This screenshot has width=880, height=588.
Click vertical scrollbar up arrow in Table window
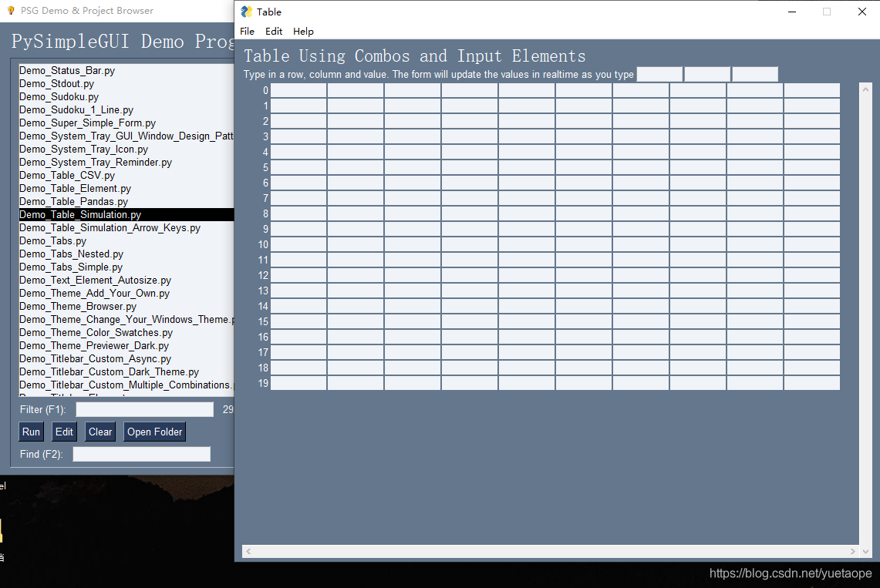[865, 89]
